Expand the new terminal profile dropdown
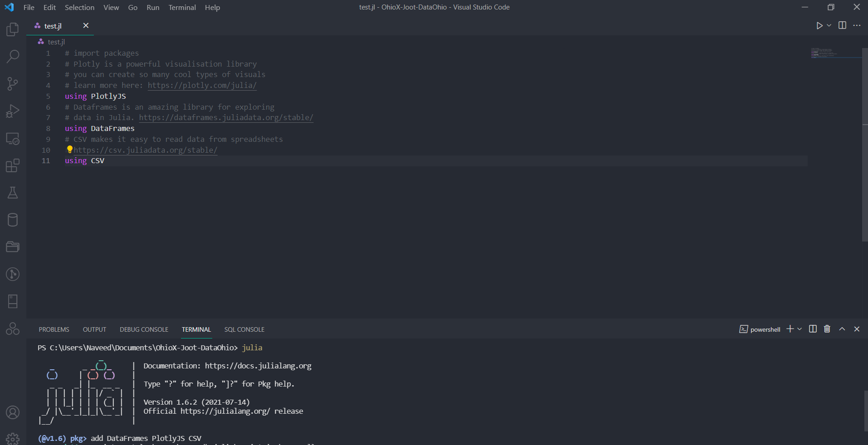This screenshot has height=445, width=868. pyautogui.click(x=800, y=329)
